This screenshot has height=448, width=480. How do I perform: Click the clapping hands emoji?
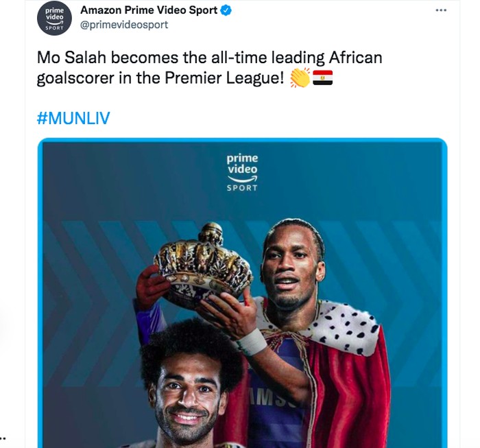300,79
